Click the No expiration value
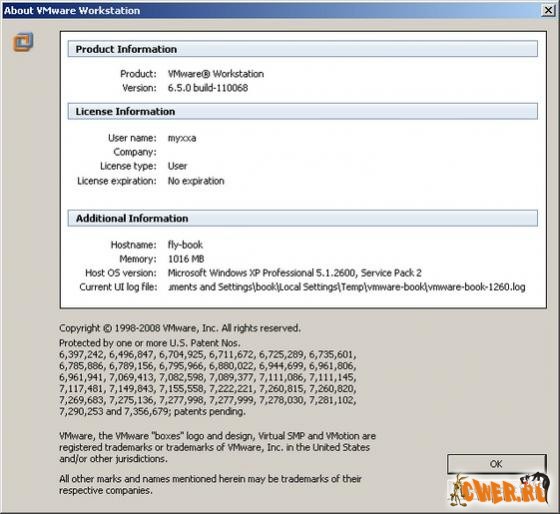The image size is (560, 514). [196, 181]
